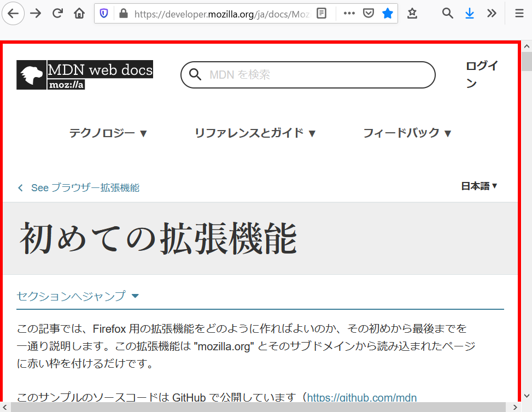Click the toolbar search magnifier icon
The image size is (532, 412).
(x=447, y=14)
